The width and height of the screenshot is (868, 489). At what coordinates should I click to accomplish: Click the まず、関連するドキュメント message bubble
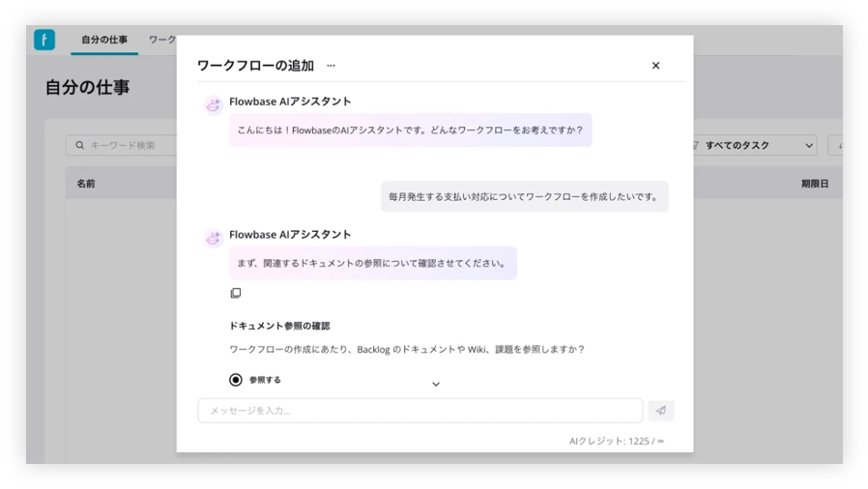(372, 263)
